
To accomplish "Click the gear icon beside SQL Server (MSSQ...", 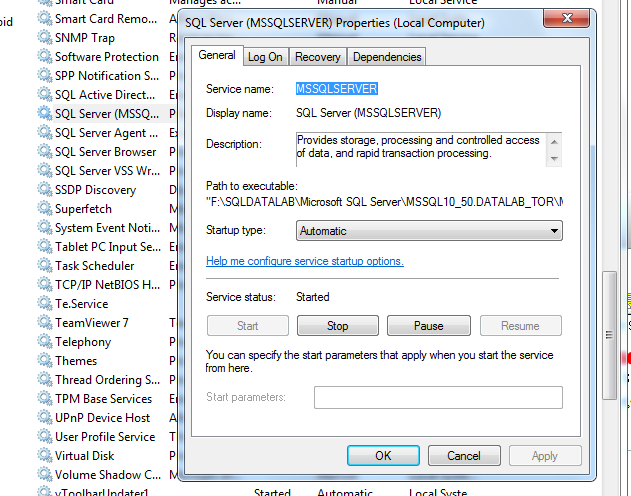I will click(x=45, y=113).
